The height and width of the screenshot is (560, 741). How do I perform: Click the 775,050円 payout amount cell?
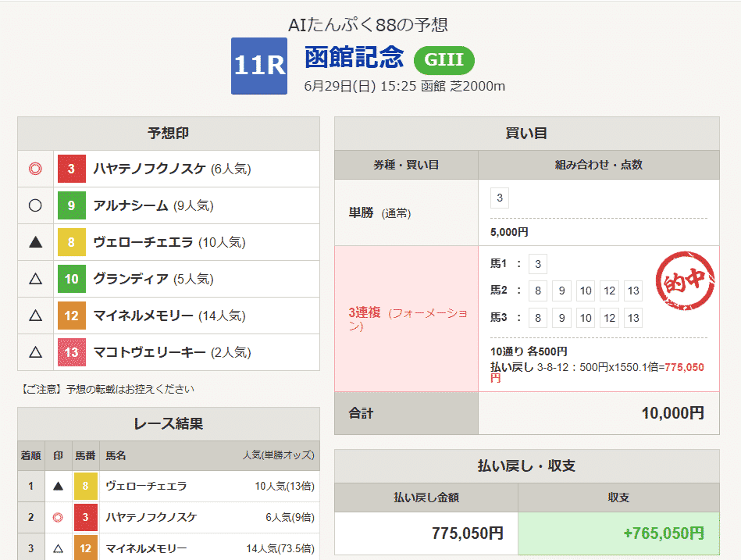click(x=426, y=533)
